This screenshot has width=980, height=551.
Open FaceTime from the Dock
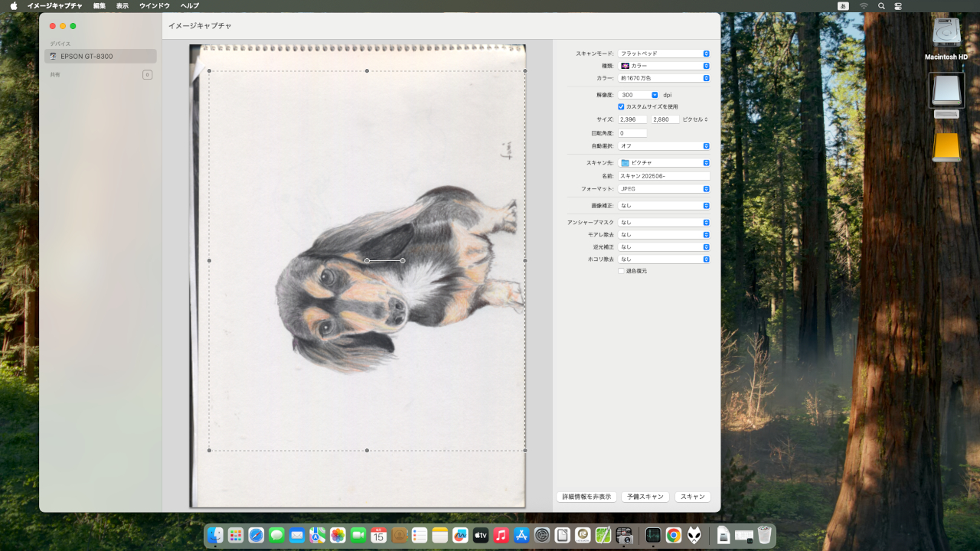pos(358,535)
